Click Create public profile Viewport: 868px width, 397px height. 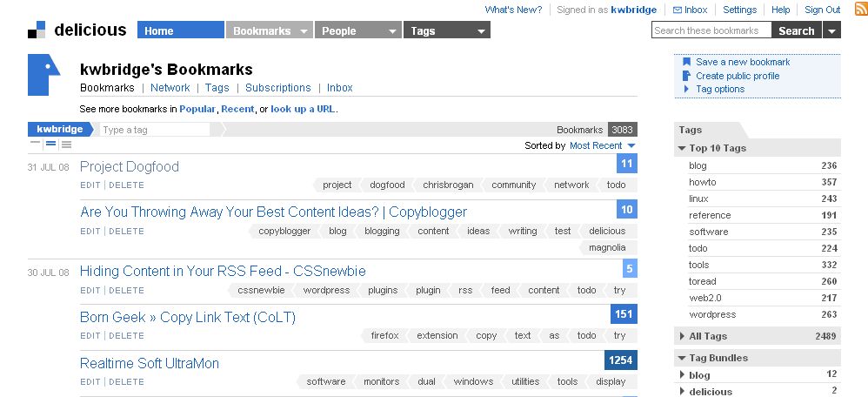point(738,76)
